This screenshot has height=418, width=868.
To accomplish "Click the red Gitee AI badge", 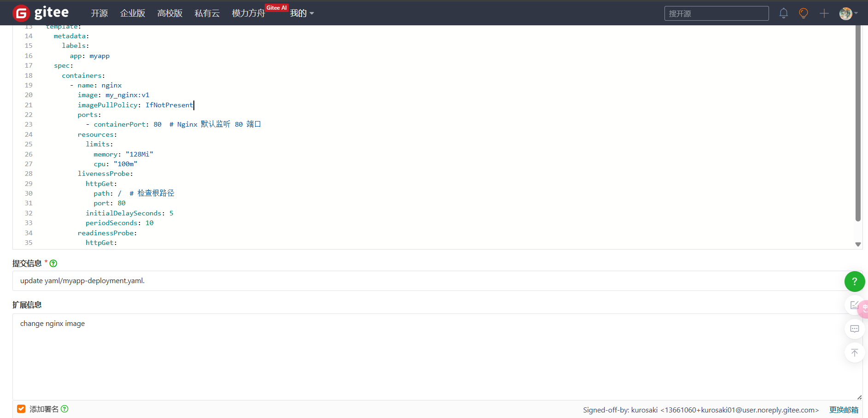I will pos(277,8).
